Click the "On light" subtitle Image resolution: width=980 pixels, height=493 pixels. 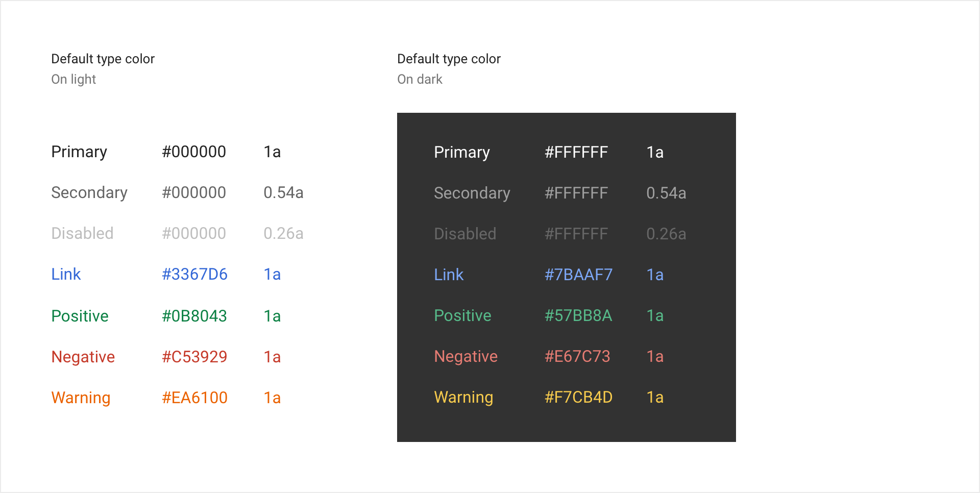click(x=73, y=80)
